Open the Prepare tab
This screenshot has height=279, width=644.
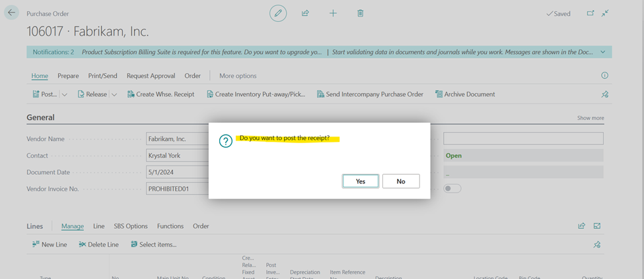(x=68, y=75)
